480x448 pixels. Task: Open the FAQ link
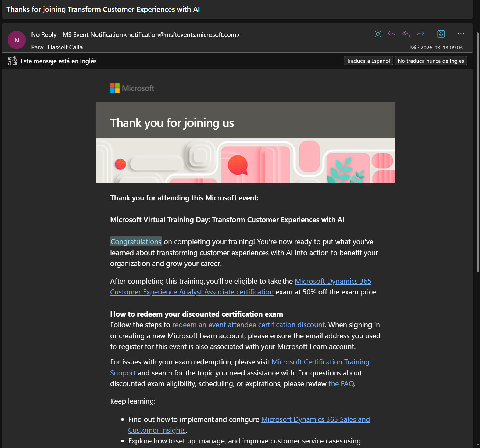coord(341,383)
